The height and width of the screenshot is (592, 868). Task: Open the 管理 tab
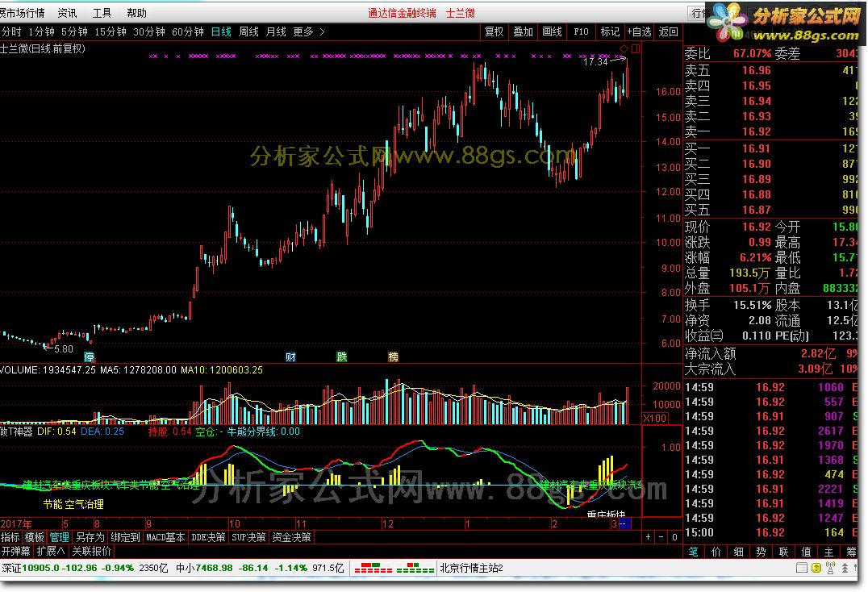(59, 537)
